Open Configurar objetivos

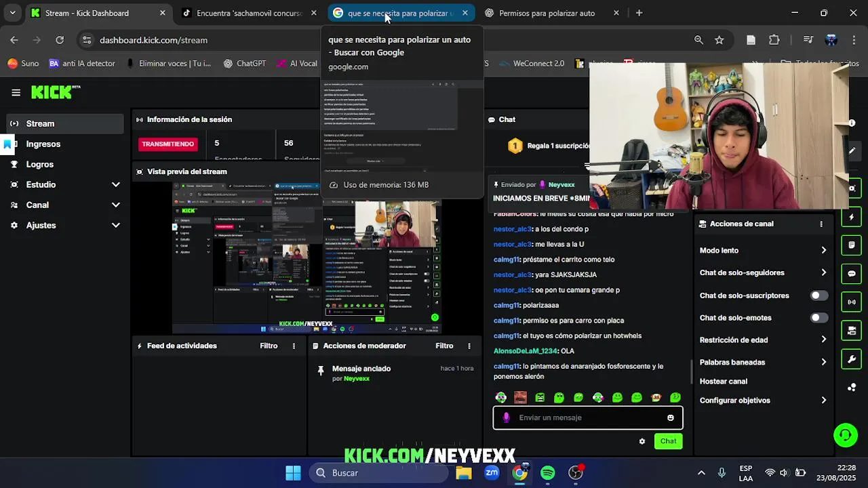[763, 400]
